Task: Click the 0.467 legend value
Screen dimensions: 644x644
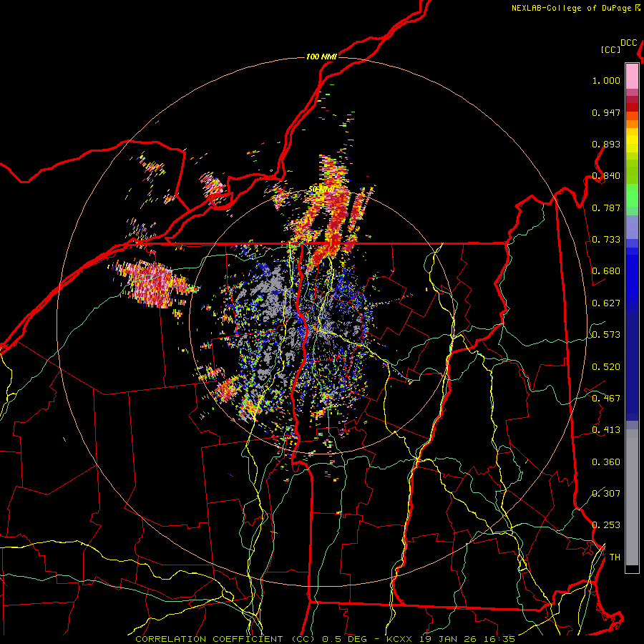Action: (606, 398)
